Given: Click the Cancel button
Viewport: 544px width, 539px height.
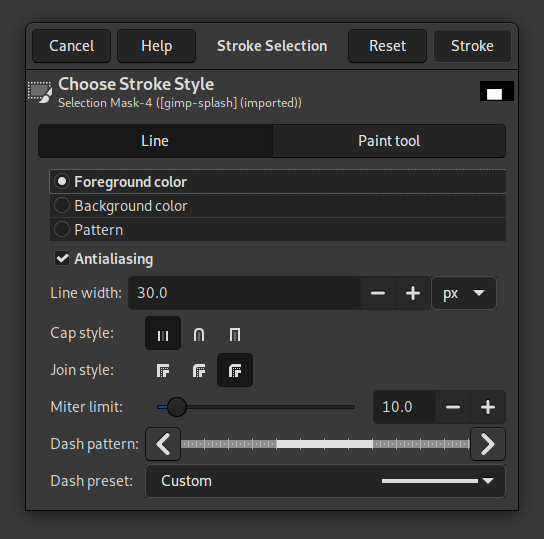Looking at the screenshot, I should point(71,46).
